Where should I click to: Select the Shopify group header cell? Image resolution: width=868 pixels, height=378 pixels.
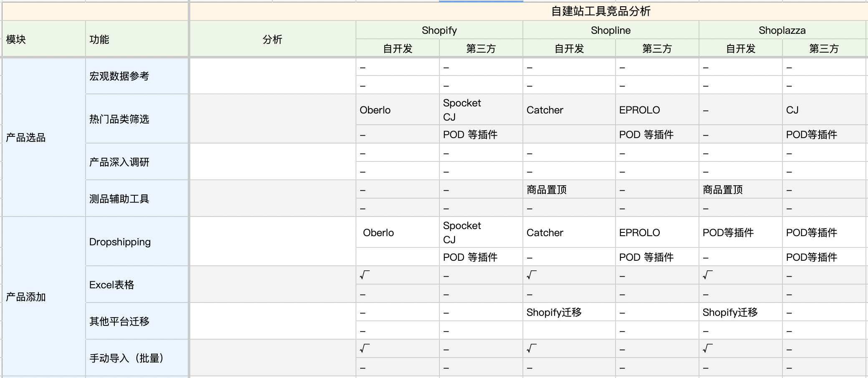click(x=439, y=30)
